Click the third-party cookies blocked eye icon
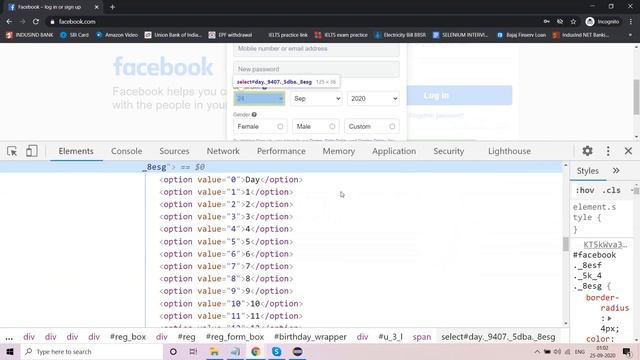The image size is (640, 360). point(560,22)
